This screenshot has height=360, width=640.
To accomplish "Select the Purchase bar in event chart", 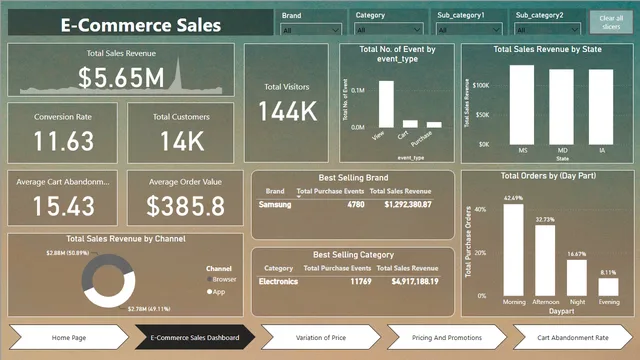I will pyautogui.click(x=434, y=125).
